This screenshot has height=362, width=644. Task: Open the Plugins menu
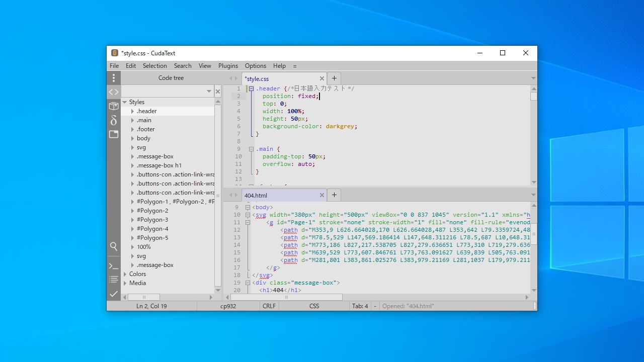(x=228, y=66)
